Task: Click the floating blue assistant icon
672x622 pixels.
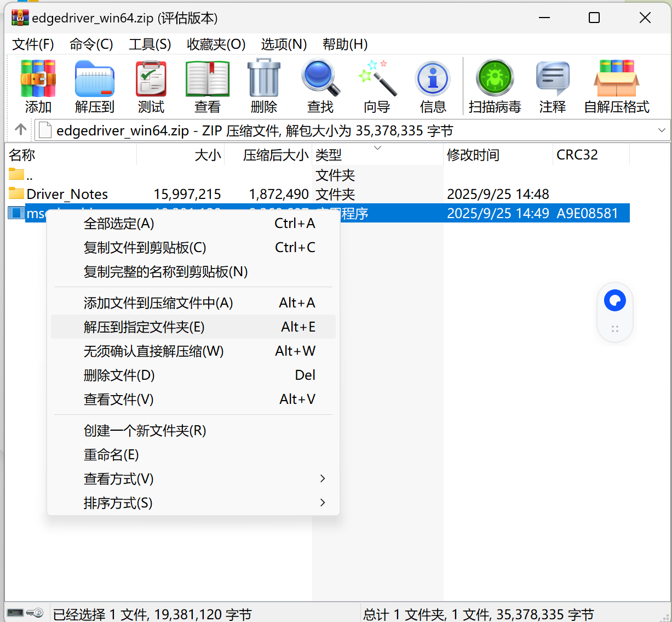Action: click(x=615, y=300)
